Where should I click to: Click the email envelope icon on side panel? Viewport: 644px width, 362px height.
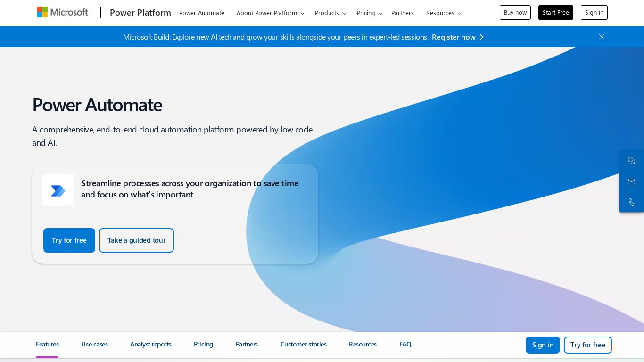pos(631,181)
